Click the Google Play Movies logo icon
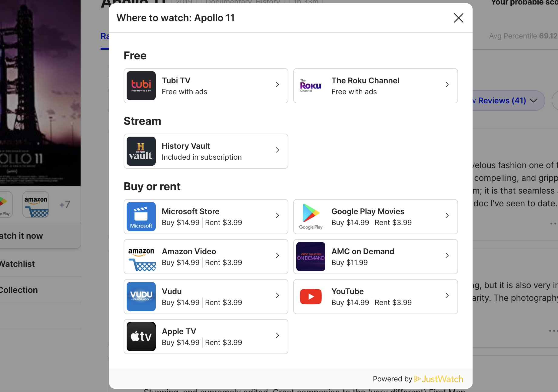The image size is (558, 392). click(311, 217)
